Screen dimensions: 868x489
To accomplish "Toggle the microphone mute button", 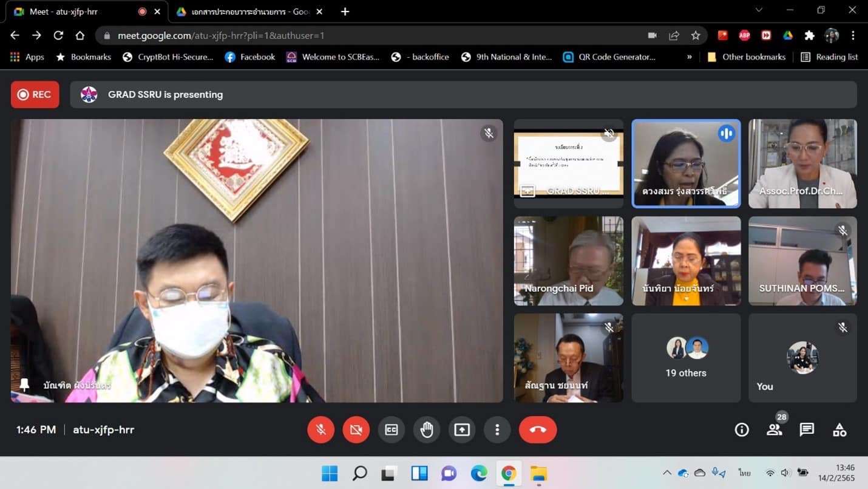I will tap(321, 429).
